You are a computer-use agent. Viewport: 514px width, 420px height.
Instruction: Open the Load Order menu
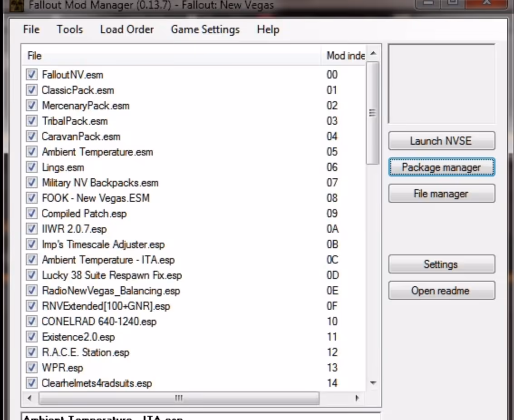[x=127, y=29]
